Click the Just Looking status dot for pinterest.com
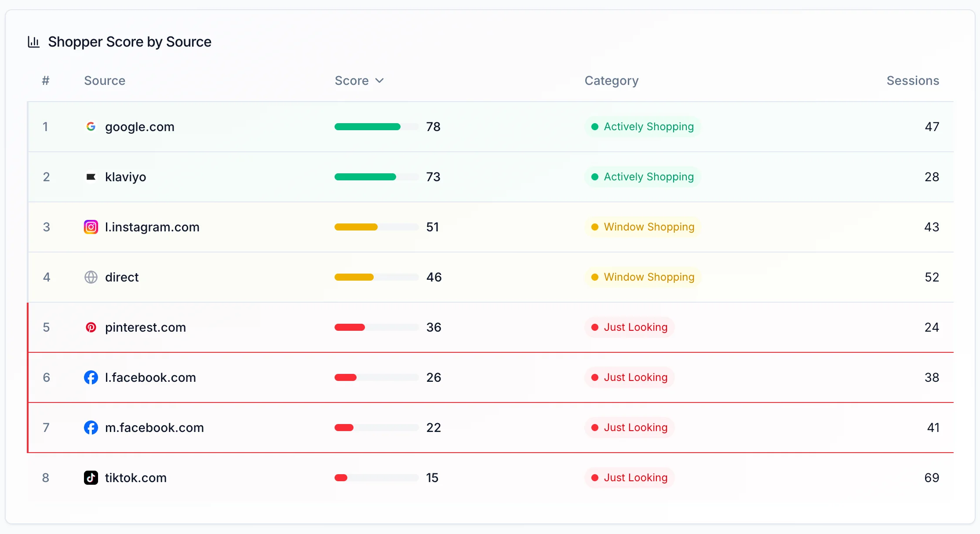This screenshot has width=980, height=534. pyautogui.click(x=595, y=327)
